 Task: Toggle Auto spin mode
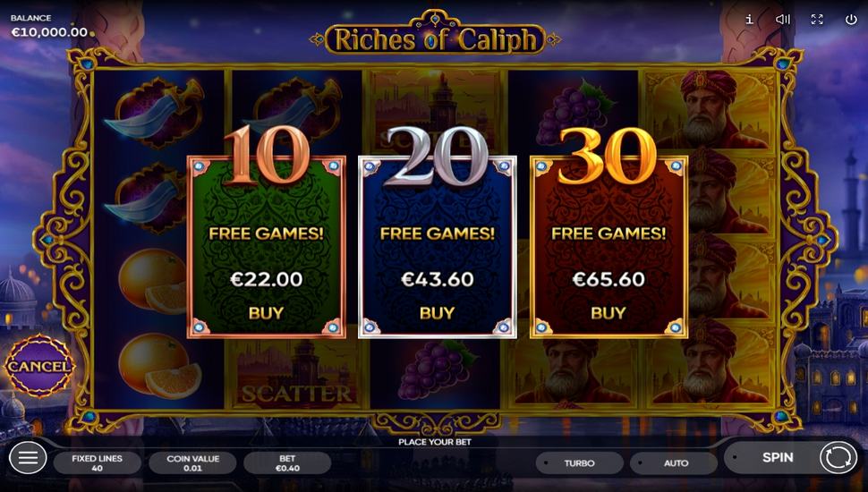coord(674,463)
